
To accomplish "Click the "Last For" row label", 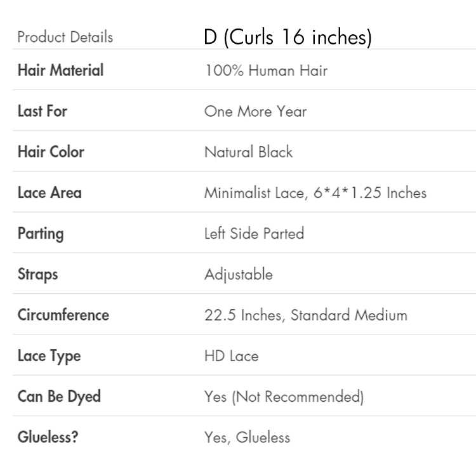I will 42,111.
